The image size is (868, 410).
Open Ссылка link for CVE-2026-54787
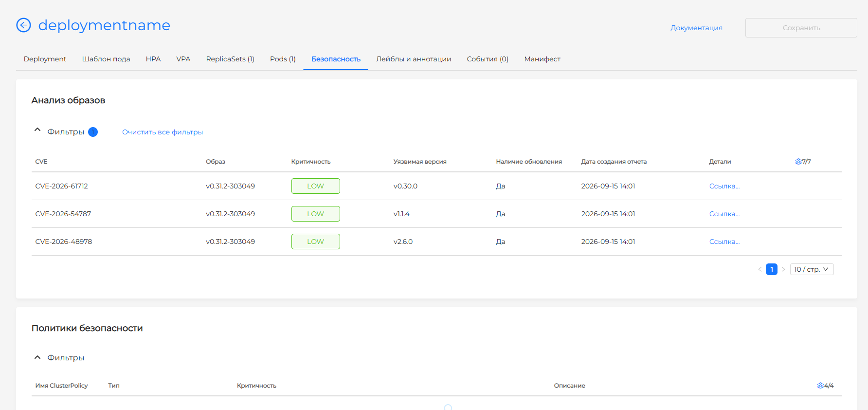pos(724,214)
